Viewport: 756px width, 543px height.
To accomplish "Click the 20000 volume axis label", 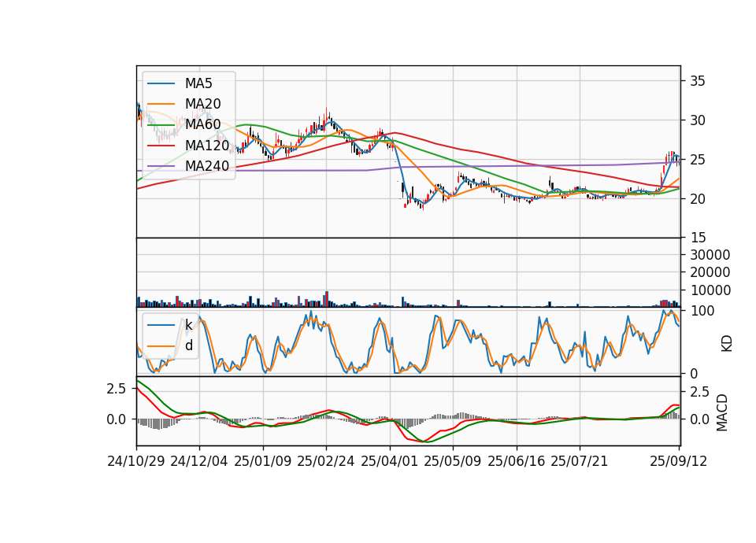I will [x=710, y=272].
